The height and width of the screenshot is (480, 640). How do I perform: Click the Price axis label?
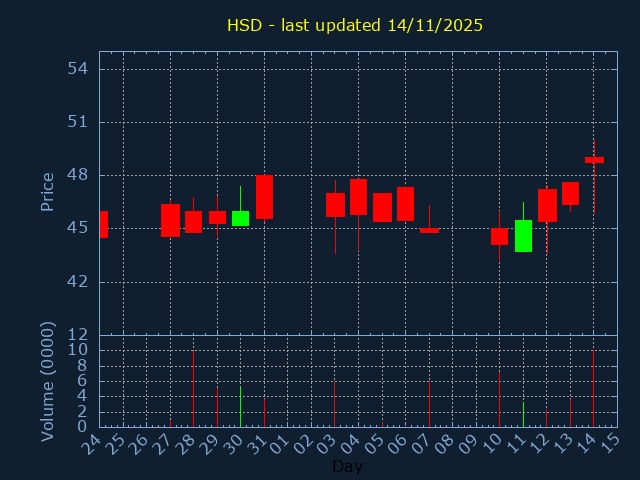click(47, 192)
